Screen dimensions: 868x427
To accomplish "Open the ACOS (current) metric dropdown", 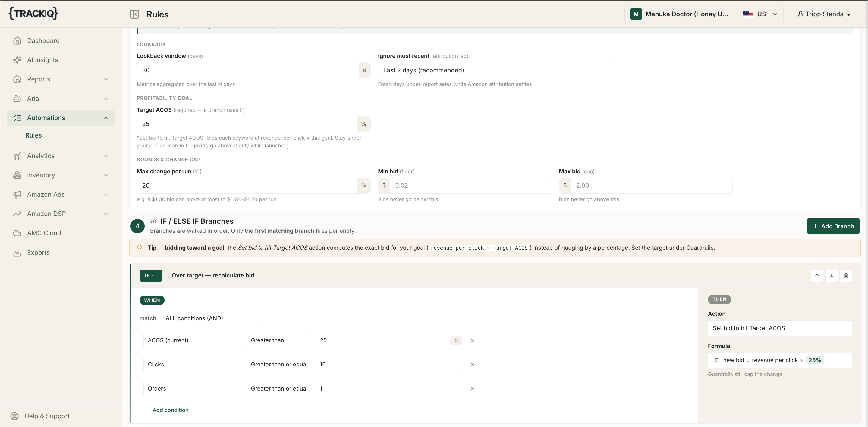I will pyautogui.click(x=193, y=340).
